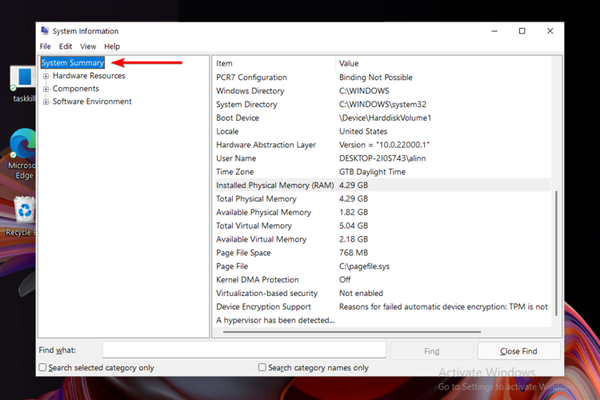The width and height of the screenshot is (600, 400).
Task: Click inside the Find what text field
Action: [243, 351]
